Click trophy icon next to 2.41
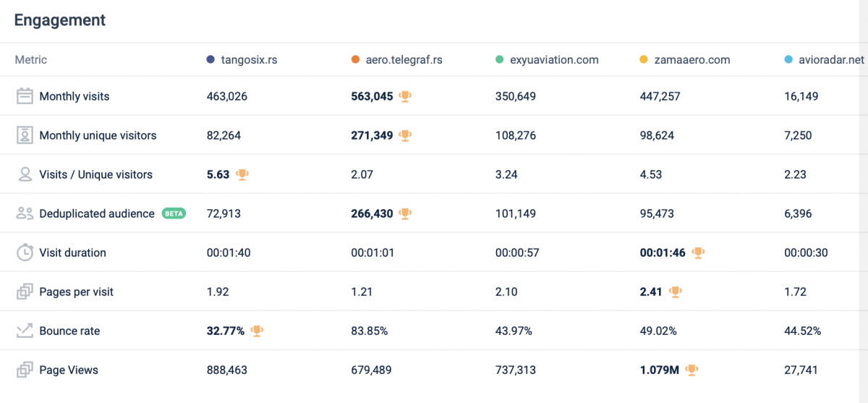The width and height of the screenshot is (868, 403). point(675,292)
